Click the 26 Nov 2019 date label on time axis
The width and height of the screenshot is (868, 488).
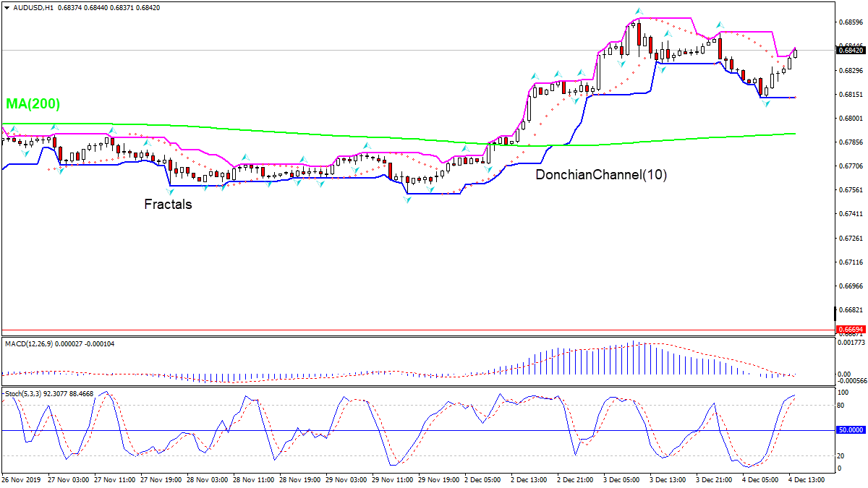click(22, 480)
